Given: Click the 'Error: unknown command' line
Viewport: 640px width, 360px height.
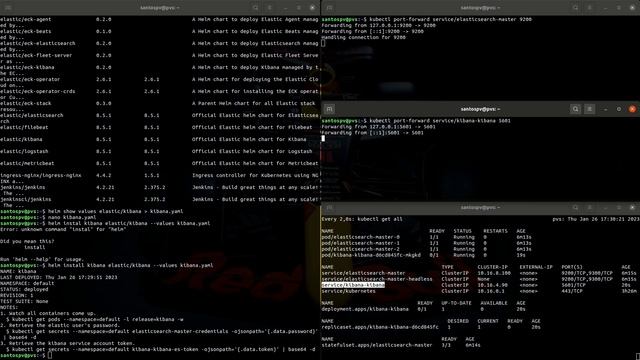Looking at the screenshot, I should 63,229.
